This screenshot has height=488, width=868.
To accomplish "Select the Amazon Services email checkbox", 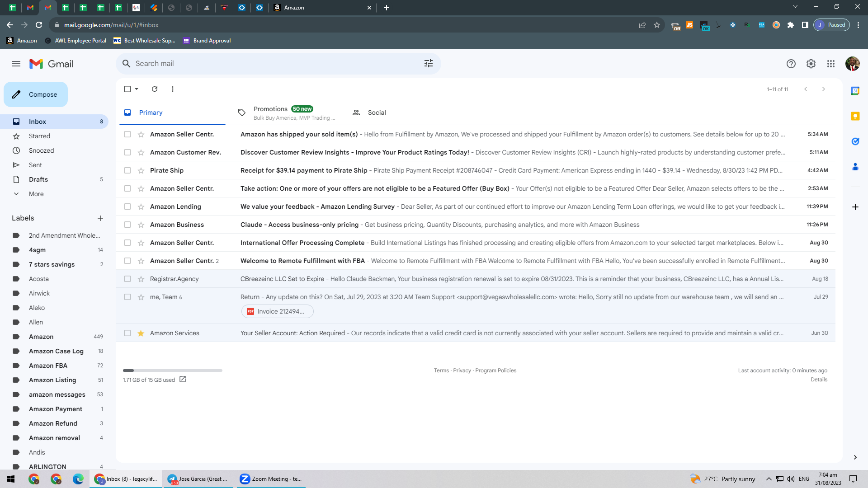I will point(127,333).
